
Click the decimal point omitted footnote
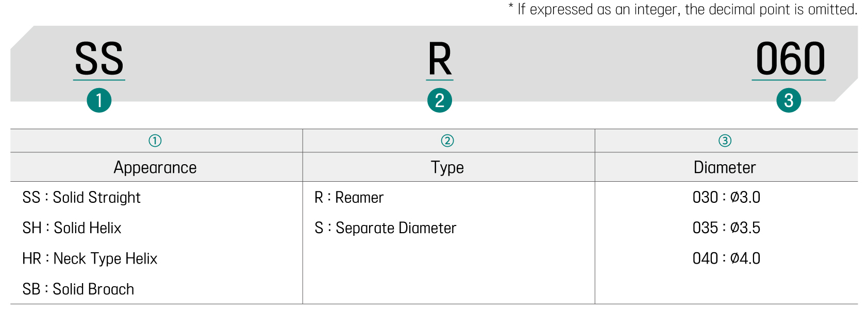[682, 9]
